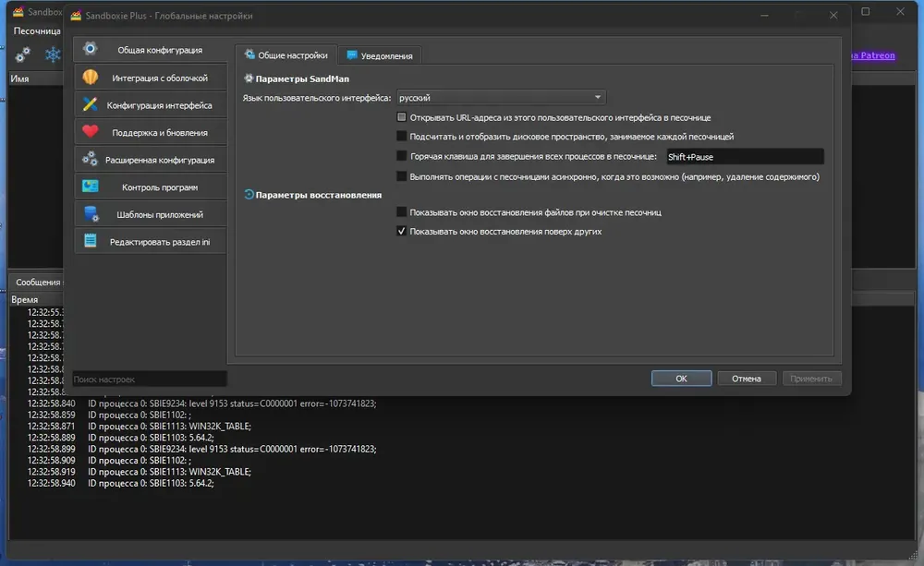924x566 pixels.
Task: Uncheck show recovery window on top of others
Action: pyautogui.click(x=401, y=231)
